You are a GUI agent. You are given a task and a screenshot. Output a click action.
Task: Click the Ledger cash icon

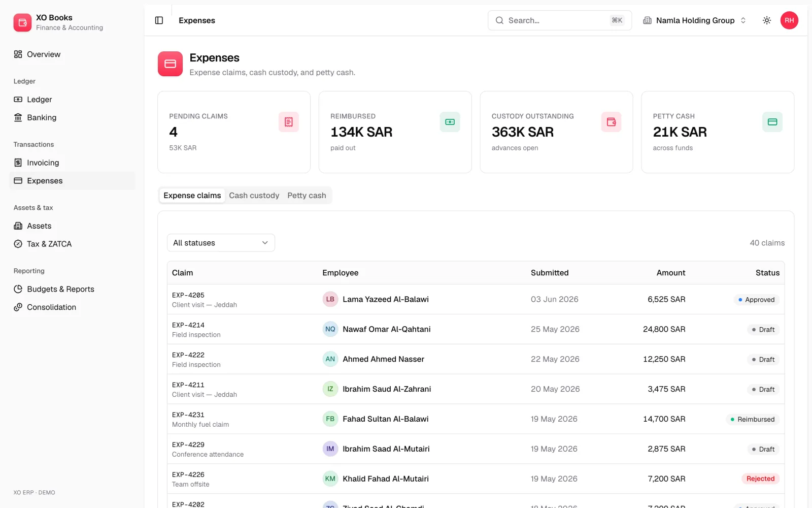coord(18,100)
